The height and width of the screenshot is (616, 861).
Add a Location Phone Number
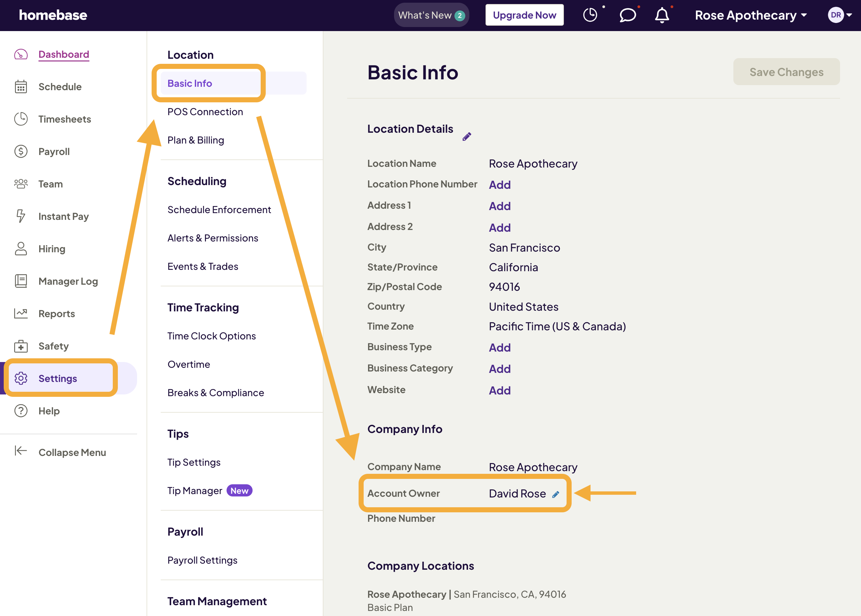click(499, 185)
